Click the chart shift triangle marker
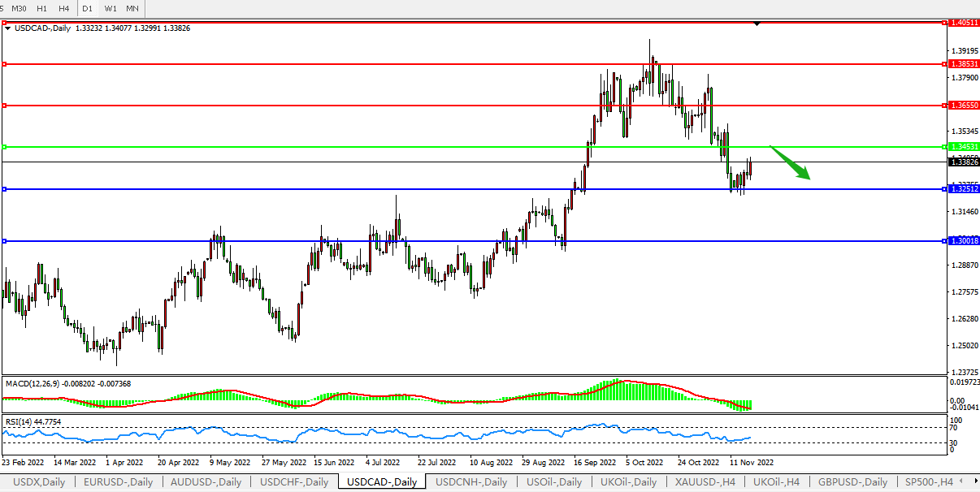This screenshot has width=980, height=492. click(757, 24)
